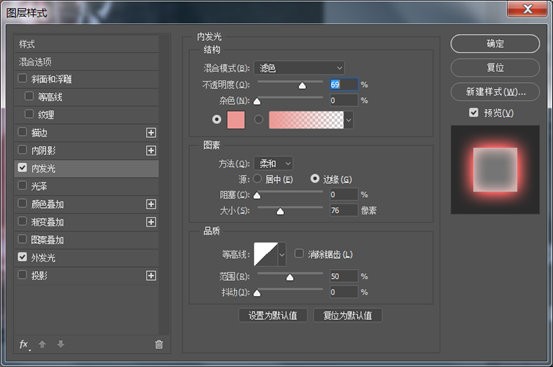This screenshot has width=553, height=367.
Task: Enable the 斜面和浮雕 checkbox
Action: click(22, 78)
